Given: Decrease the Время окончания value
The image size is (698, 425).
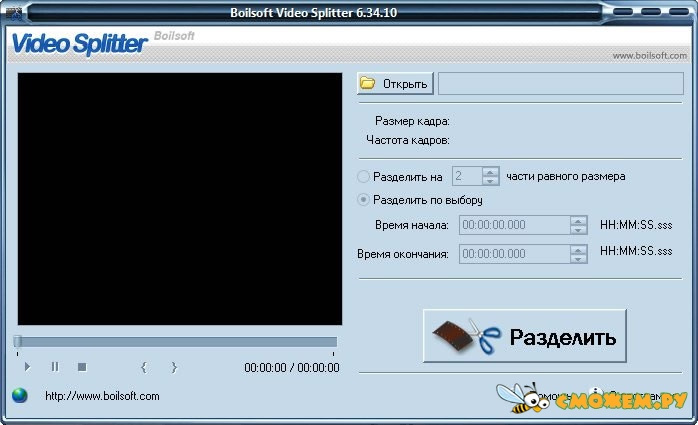Looking at the screenshot, I should [578, 259].
